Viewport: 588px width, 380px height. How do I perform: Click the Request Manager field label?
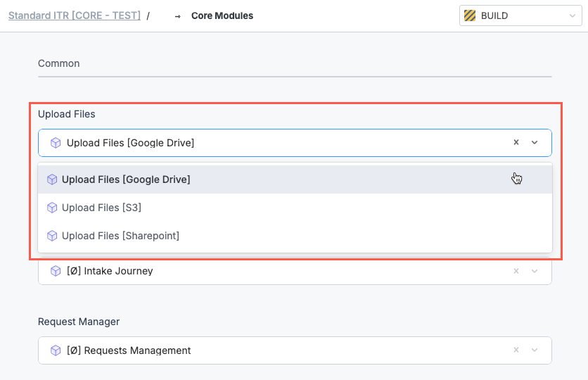click(79, 322)
